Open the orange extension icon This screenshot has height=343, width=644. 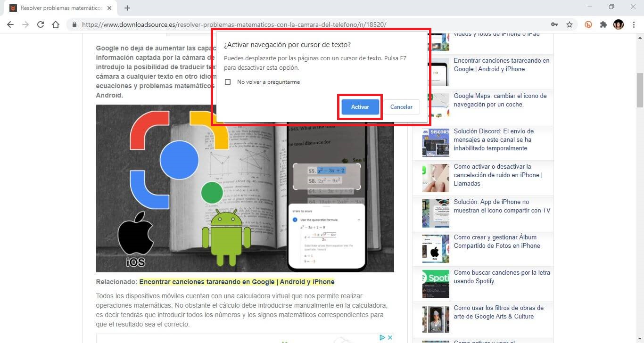point(588,24)
